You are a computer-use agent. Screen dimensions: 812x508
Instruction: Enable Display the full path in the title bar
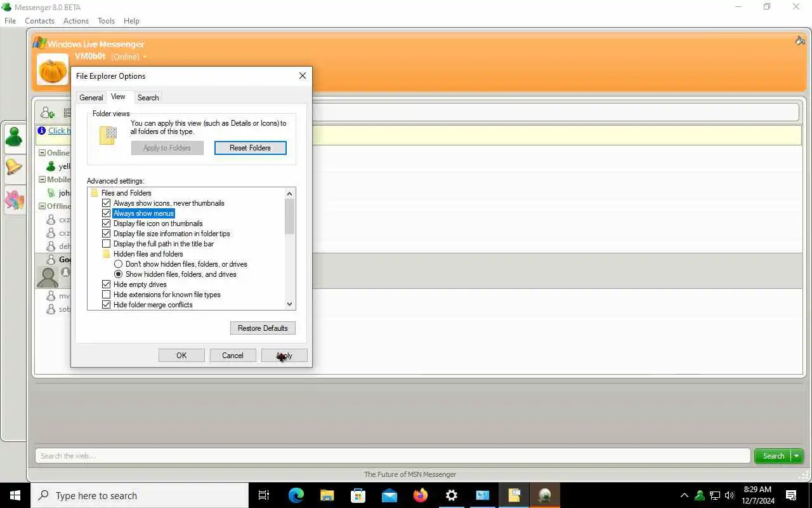(x=107, y=244)
